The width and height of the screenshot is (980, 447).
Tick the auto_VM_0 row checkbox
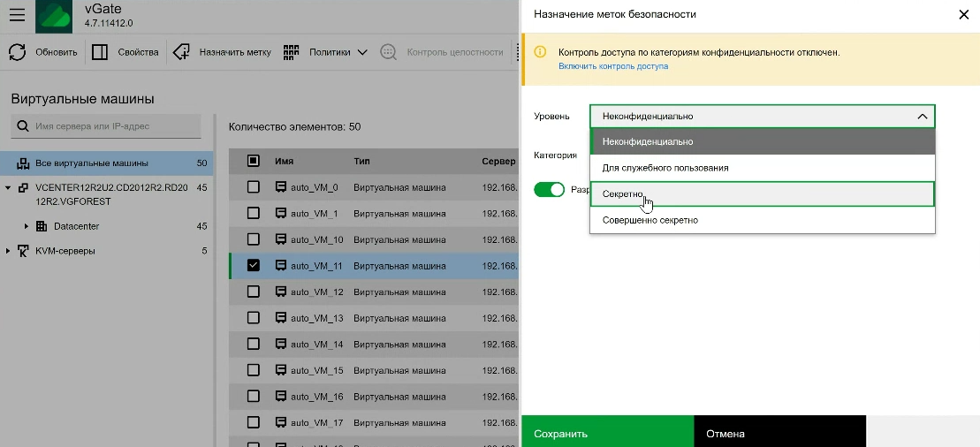pyautogui.click(x=254, y=187)
